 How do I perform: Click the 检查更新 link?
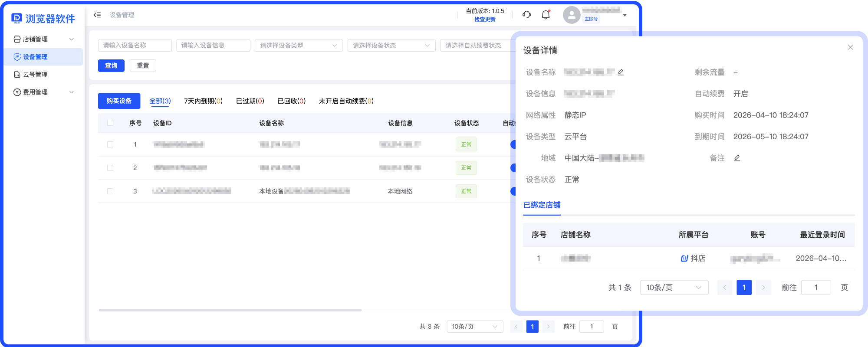click(x=485, y=19)
